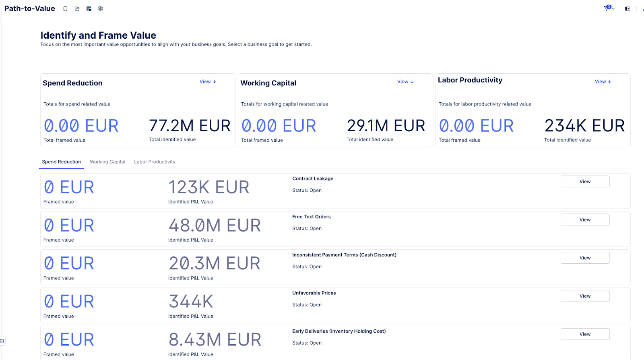Select the Spend Reduction tab
The width and height of the screenshot is (644, 360).
click(x=62, y=162)
